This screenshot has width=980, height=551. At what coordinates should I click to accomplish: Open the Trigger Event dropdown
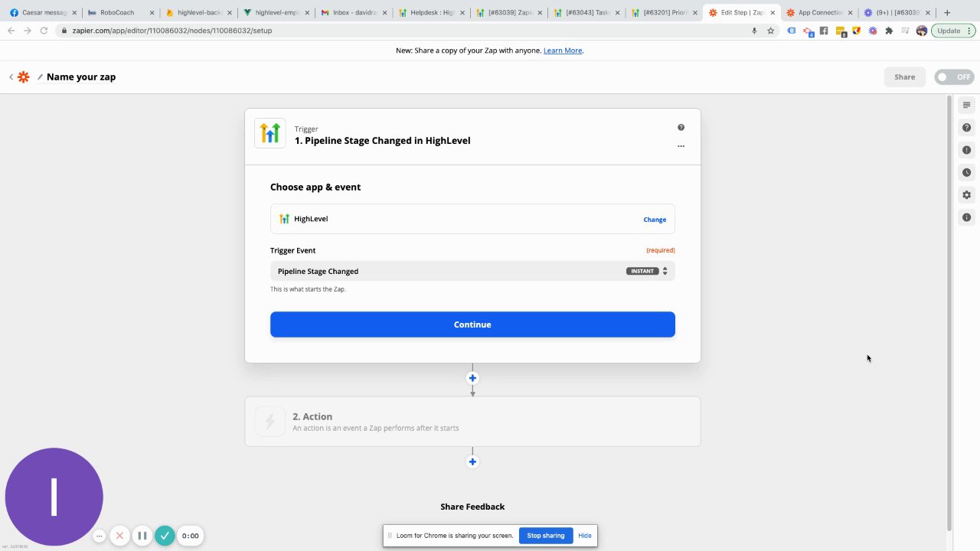click(472, 271)
